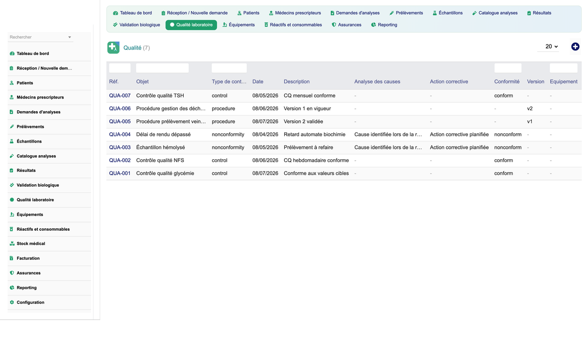588x364 pixels.
Task: Click the green Qualité module icon
Action: coord(113,48)
